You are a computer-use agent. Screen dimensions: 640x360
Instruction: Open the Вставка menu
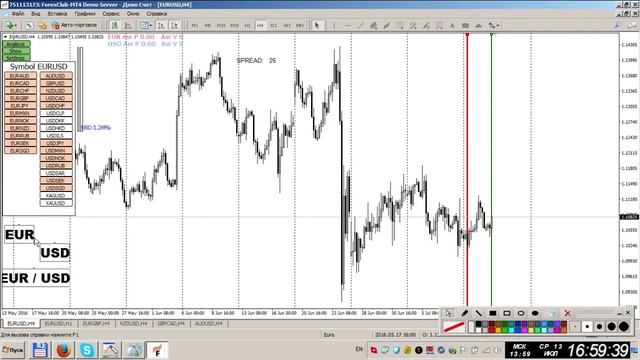pyautogui.click(x=57, y=13)
